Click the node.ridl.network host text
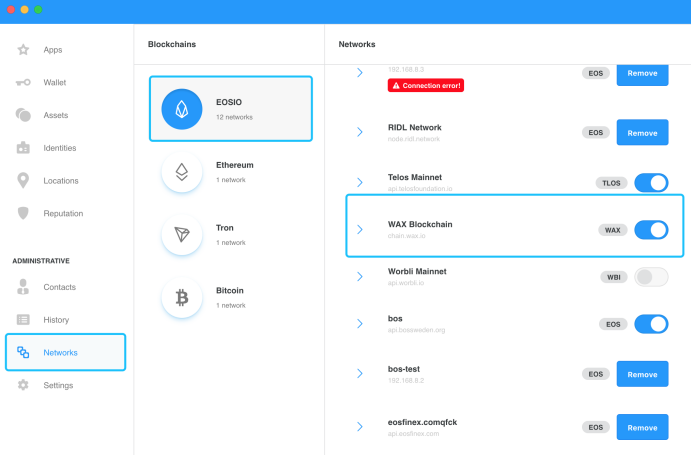The height and width of the screenshot is (455, 692). [x=414, y=139]
